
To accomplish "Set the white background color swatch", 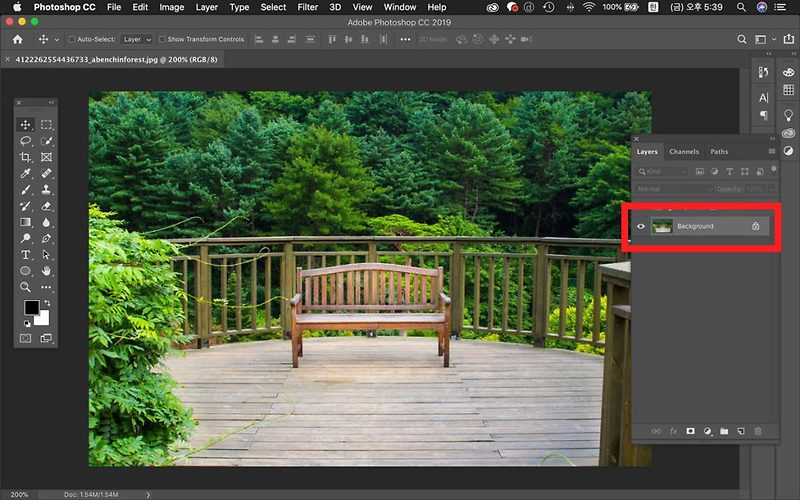I will point(44,319).
